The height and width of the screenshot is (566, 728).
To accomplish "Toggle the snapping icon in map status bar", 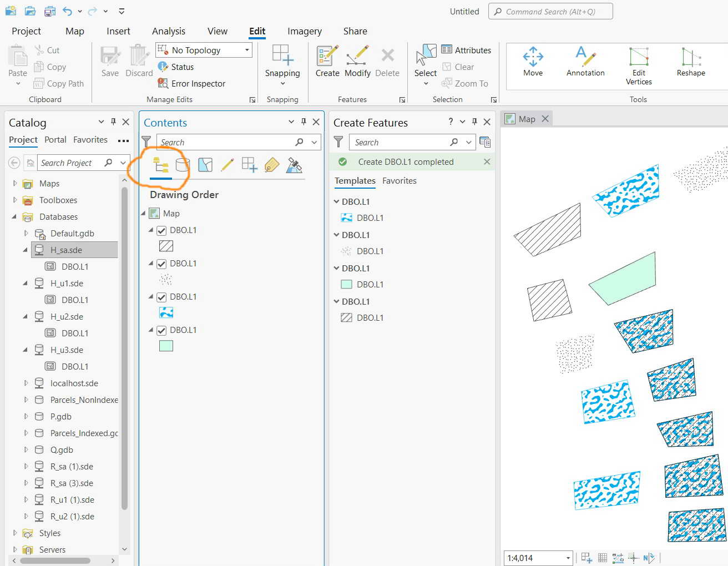I will tap(587, 558).
